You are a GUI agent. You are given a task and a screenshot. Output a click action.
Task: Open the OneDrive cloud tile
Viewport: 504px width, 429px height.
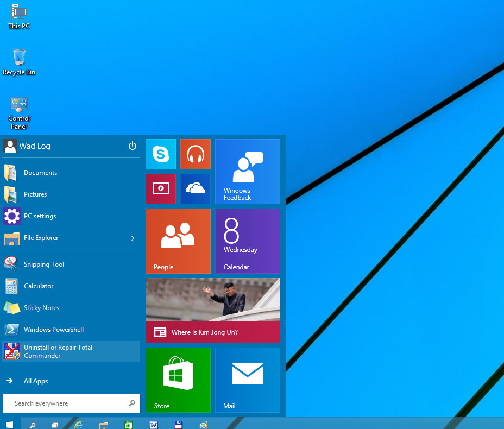coord(195,188)
